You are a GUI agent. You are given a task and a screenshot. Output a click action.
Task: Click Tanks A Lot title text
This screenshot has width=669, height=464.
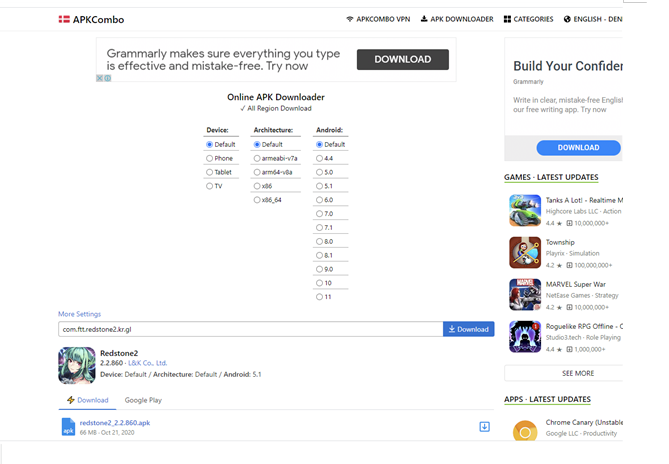click(584, 200)
